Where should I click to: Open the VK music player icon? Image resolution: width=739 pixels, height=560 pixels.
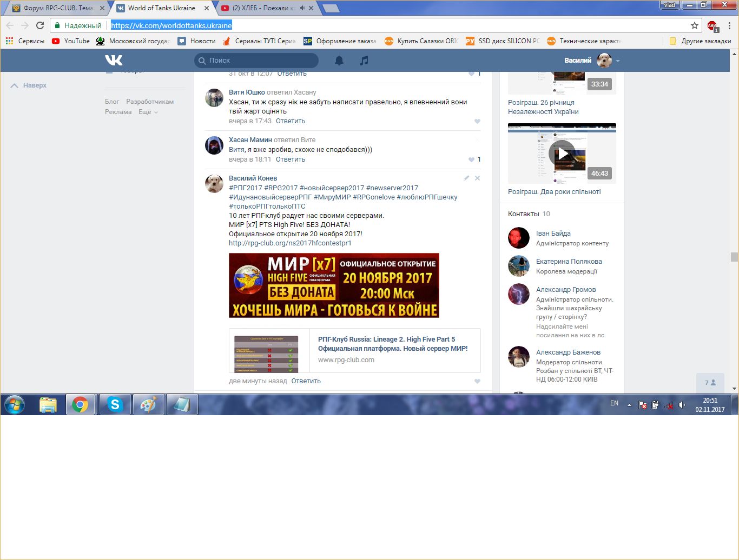[x=364, y=61]
